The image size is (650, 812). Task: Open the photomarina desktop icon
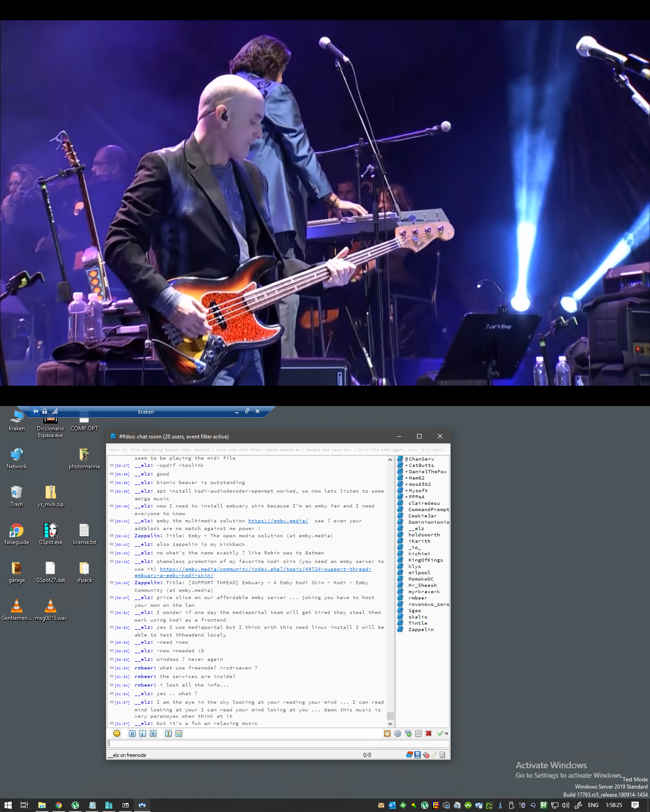point(84,458)
